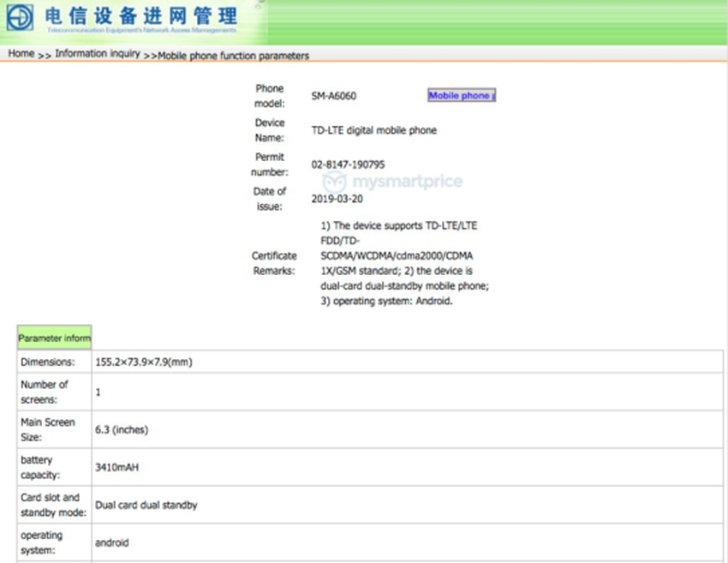Select the Parameter inform tab

pos(54,338)
